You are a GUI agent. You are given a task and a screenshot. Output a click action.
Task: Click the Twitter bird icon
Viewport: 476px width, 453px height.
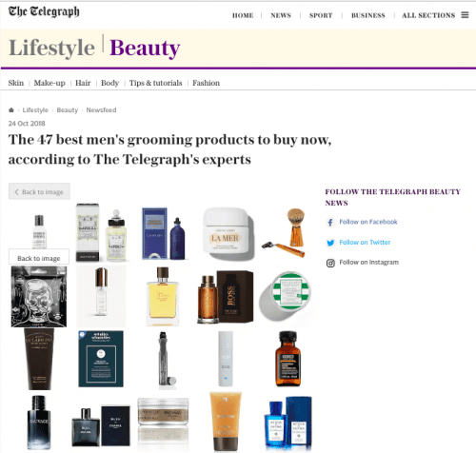330,243
